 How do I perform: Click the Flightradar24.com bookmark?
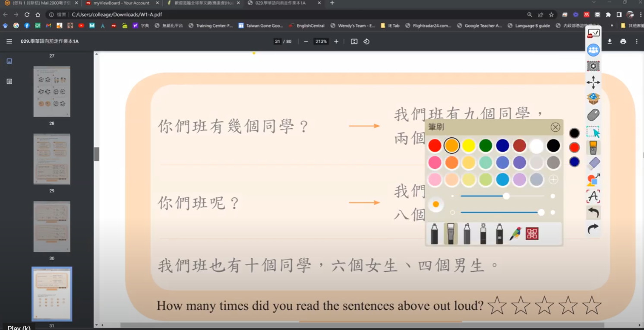click(428, 25)
